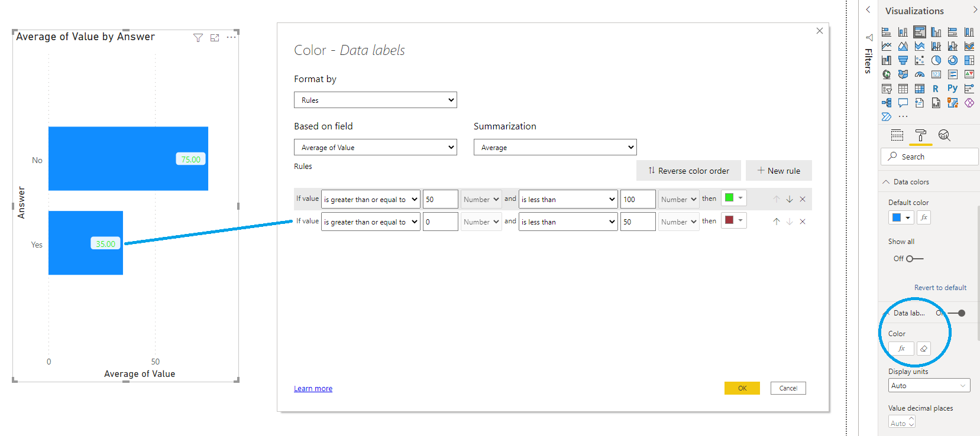Click the second rule's minimum value field (0)
This screenshot has width=980, height=436.
pyautogui.click(x=441, y=222)
